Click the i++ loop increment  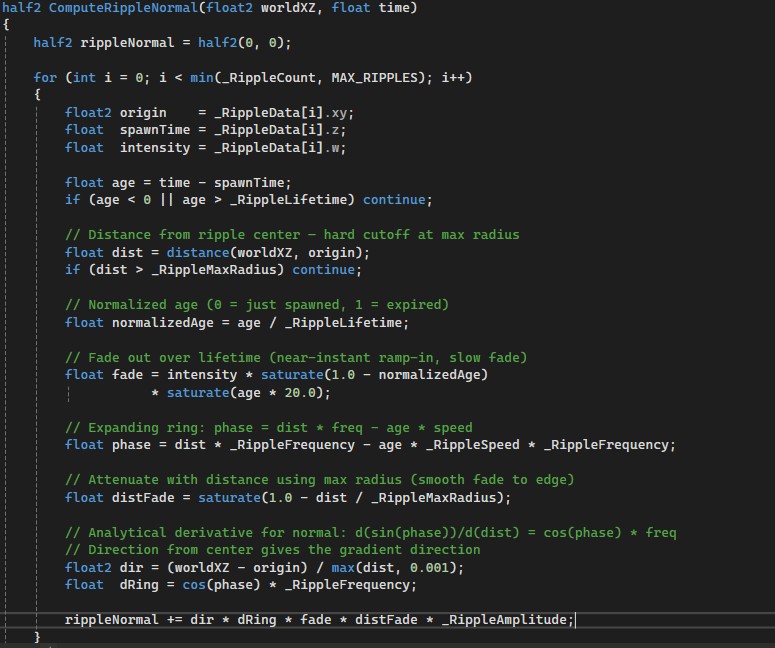[453, 78]
